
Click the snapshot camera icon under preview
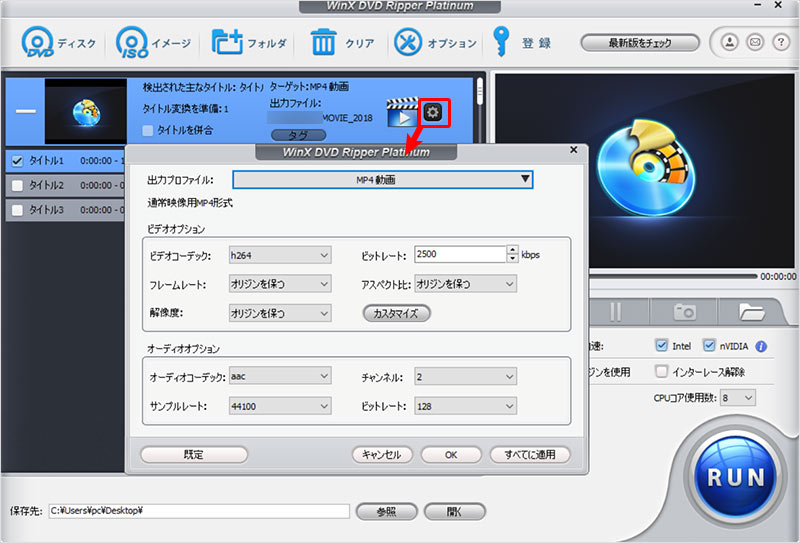(x=685, y=311)
